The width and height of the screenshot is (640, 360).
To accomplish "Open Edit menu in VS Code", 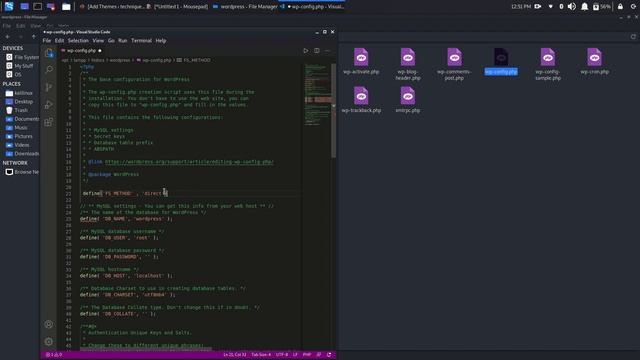I will 60,41.
